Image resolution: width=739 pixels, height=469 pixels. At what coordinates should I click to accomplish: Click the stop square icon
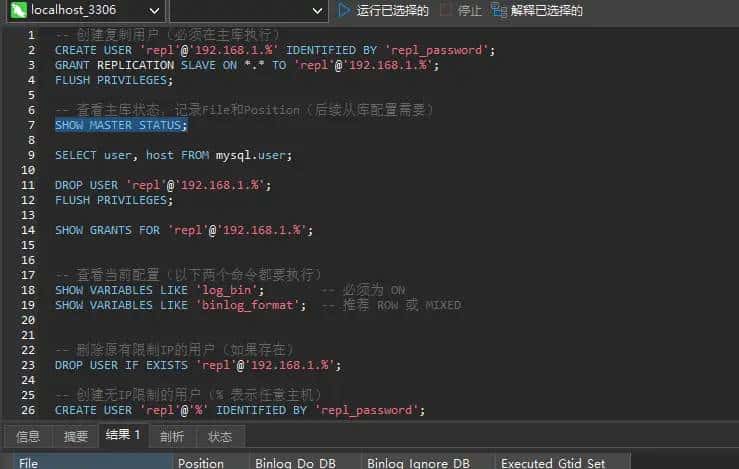pyautogui.click(x=445, y=10)
